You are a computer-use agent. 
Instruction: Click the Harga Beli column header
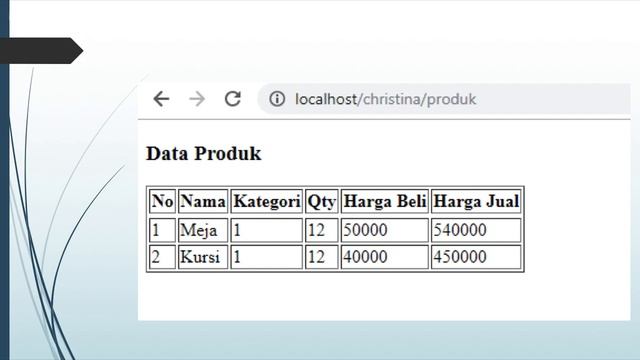click(385, 201)
